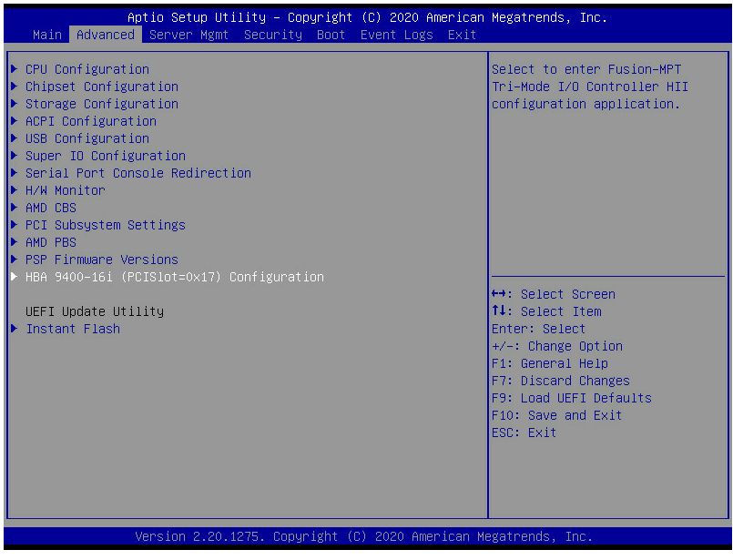
Task: Select AMD CBS entry
Action: point(51,208)
